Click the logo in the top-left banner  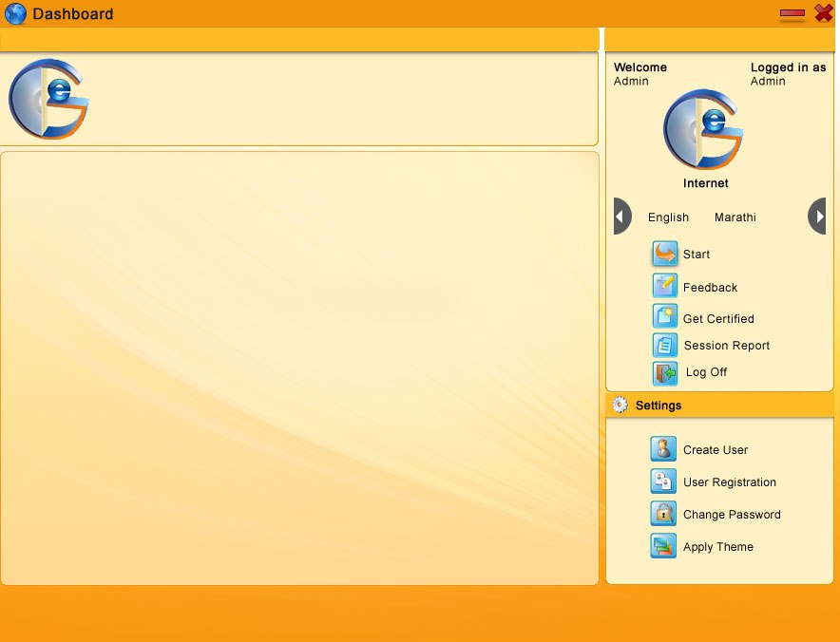48,99
